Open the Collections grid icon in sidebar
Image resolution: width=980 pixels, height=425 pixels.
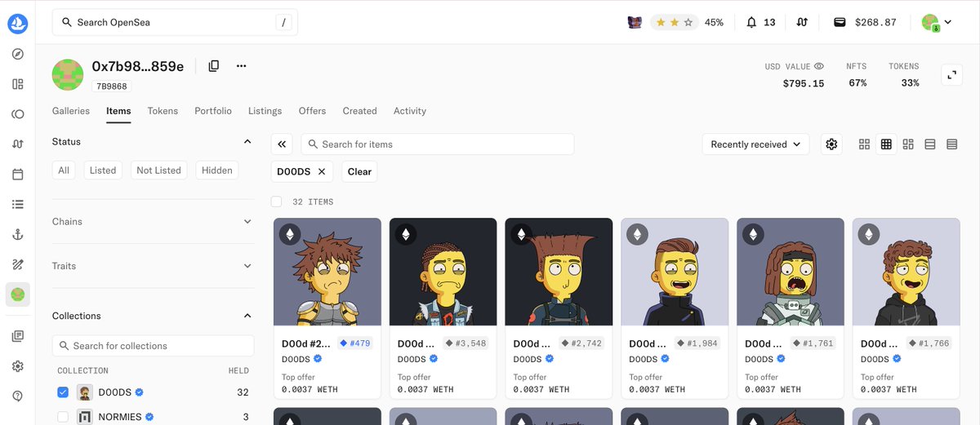pos(18,84)
